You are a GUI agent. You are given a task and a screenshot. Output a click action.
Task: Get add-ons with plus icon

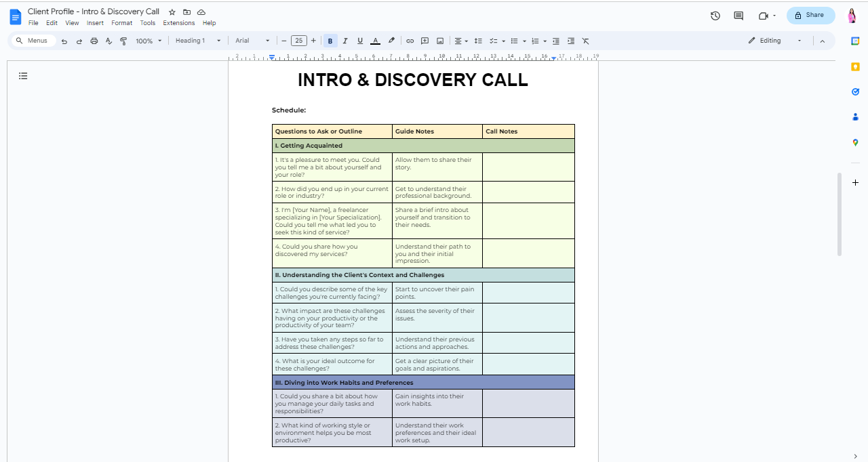pyautogui.click(x=855, y=183)
